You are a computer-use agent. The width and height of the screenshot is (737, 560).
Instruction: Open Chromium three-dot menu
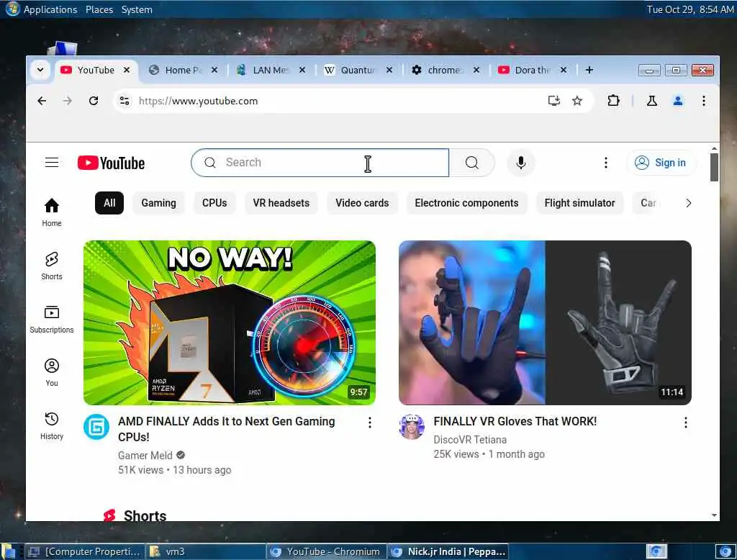pyautogui.click(x=704, y=101)
